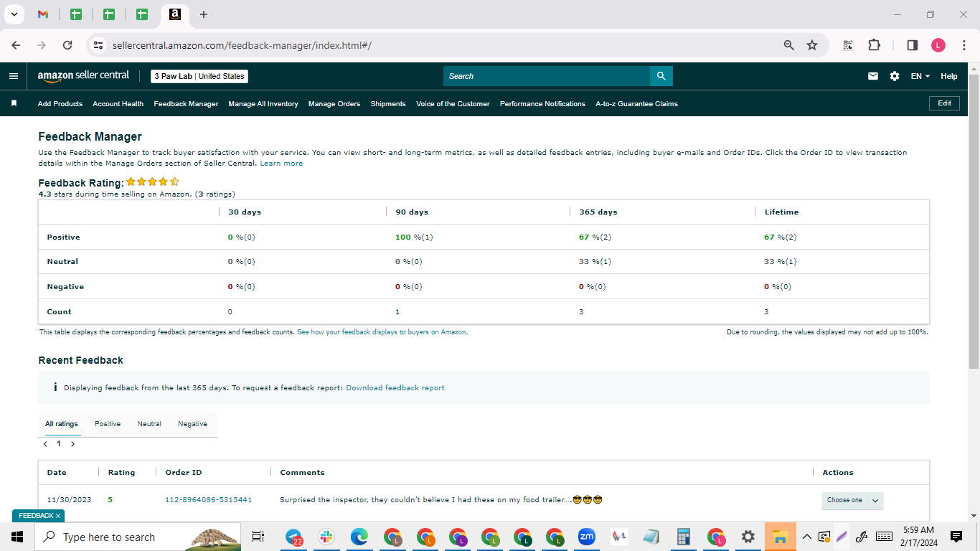Open Account Health page

[x=118, y=103]
